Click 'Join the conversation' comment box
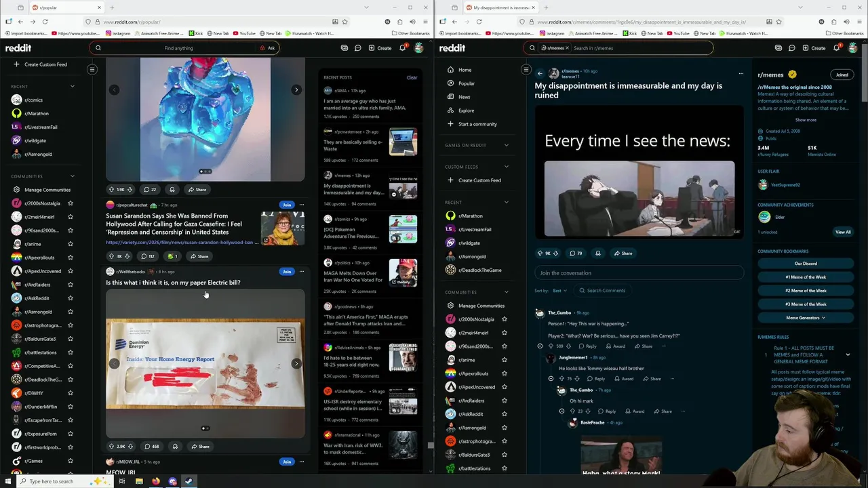Screen dimensions: 868x488 [x=639, y=273]
